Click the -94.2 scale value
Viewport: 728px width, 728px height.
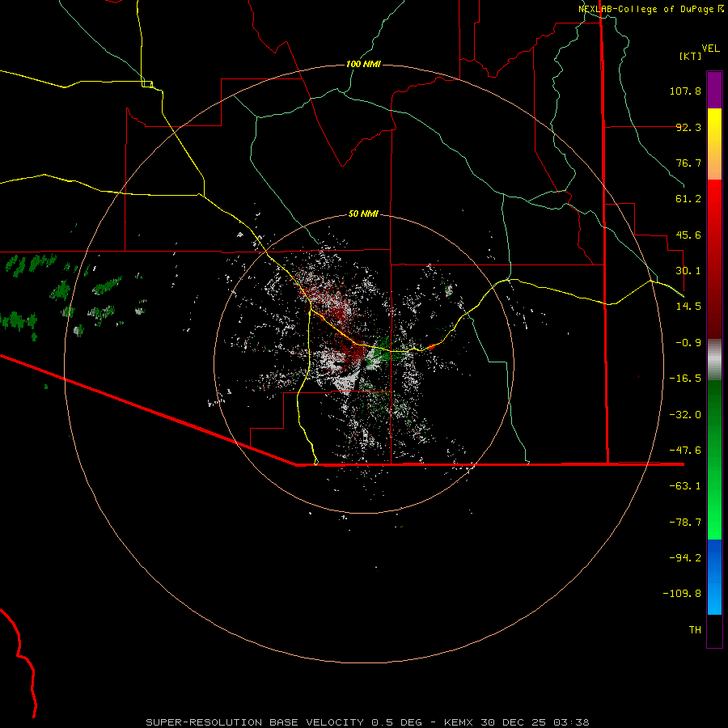685,558
